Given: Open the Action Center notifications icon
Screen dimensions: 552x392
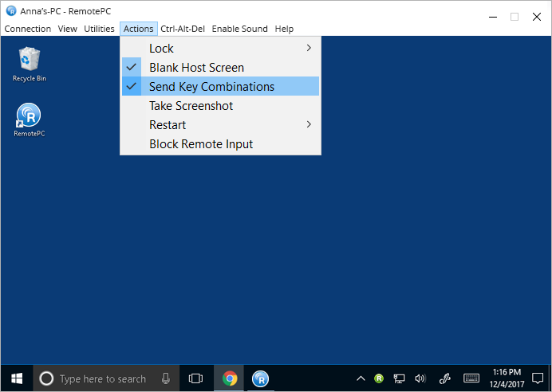Looking at the screenshot, I should (538, 378).
